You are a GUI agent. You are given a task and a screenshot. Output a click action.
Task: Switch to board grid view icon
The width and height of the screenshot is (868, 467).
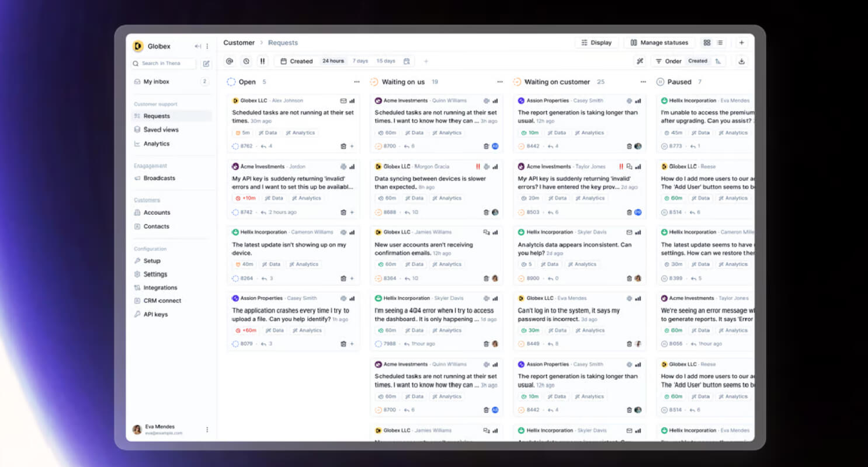click(707, 43)
